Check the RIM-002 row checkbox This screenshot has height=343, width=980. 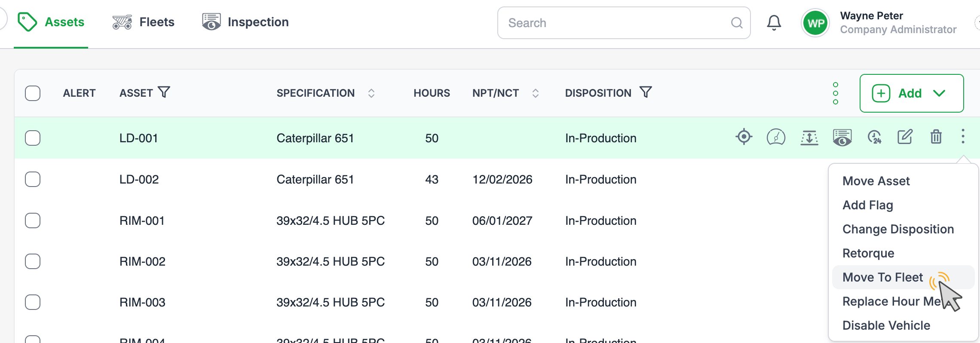tap(33, 261)
